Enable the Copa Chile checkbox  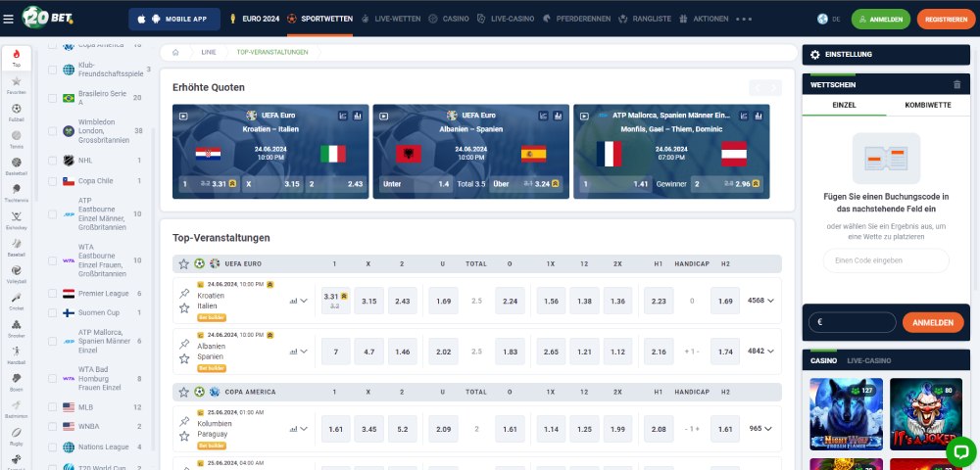tap(51, 181)
